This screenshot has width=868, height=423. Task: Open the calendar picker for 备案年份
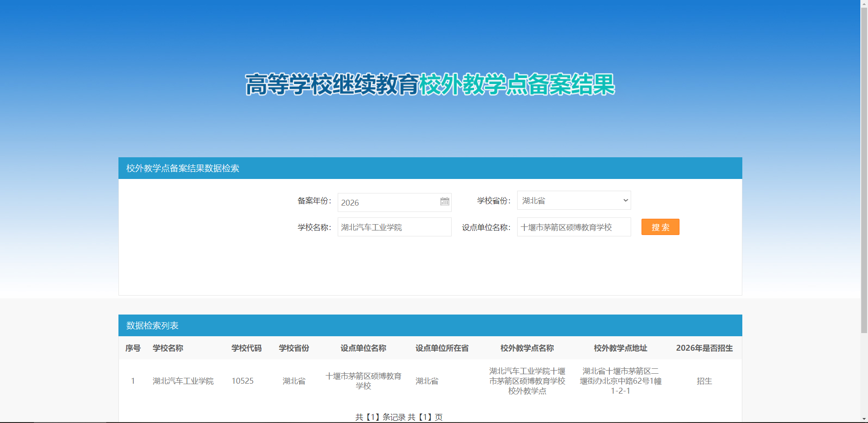(445, 202)
